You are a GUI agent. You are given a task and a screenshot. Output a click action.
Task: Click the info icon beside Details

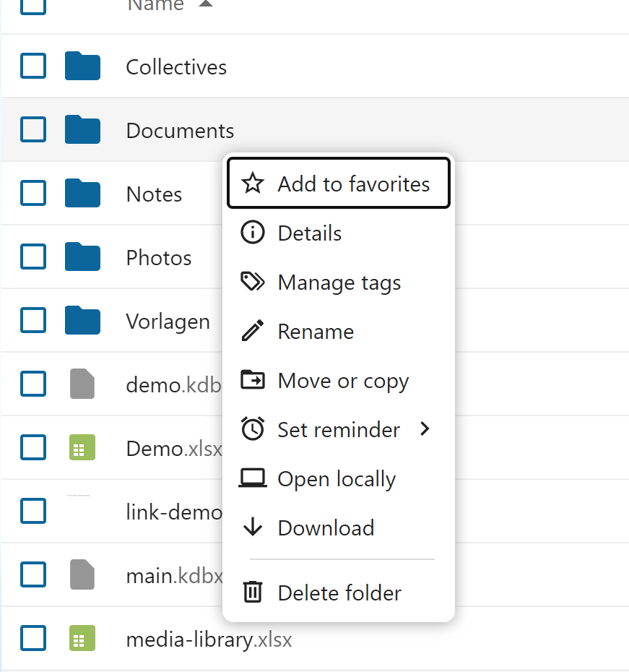coord(252,233)
